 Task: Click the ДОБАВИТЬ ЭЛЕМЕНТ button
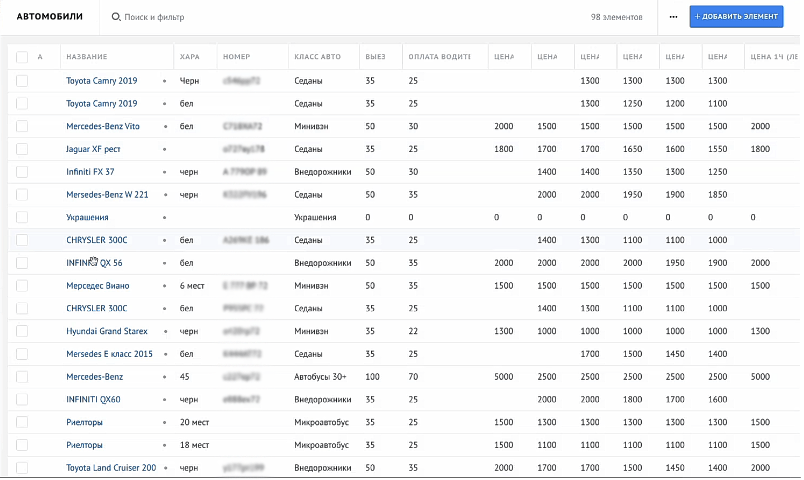(736, 17)
